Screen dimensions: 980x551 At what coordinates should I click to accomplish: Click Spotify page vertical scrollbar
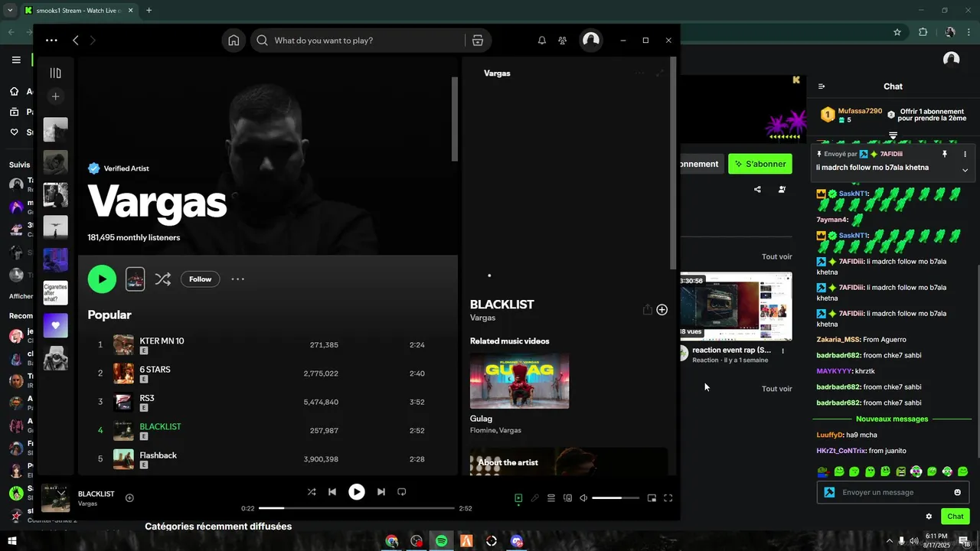tap(455, 119)
